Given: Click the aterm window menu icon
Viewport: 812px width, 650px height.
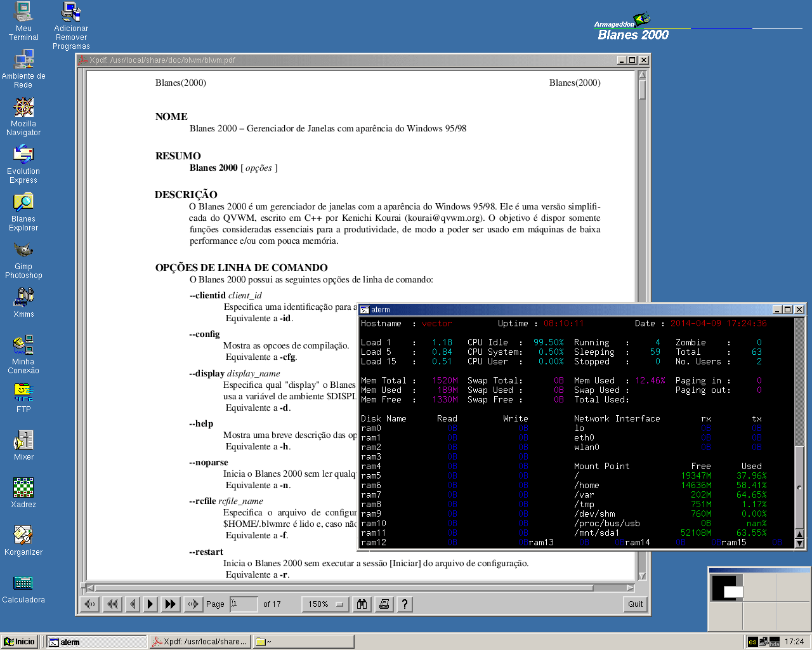Looking at the screenshot, I should coord(364,310).
